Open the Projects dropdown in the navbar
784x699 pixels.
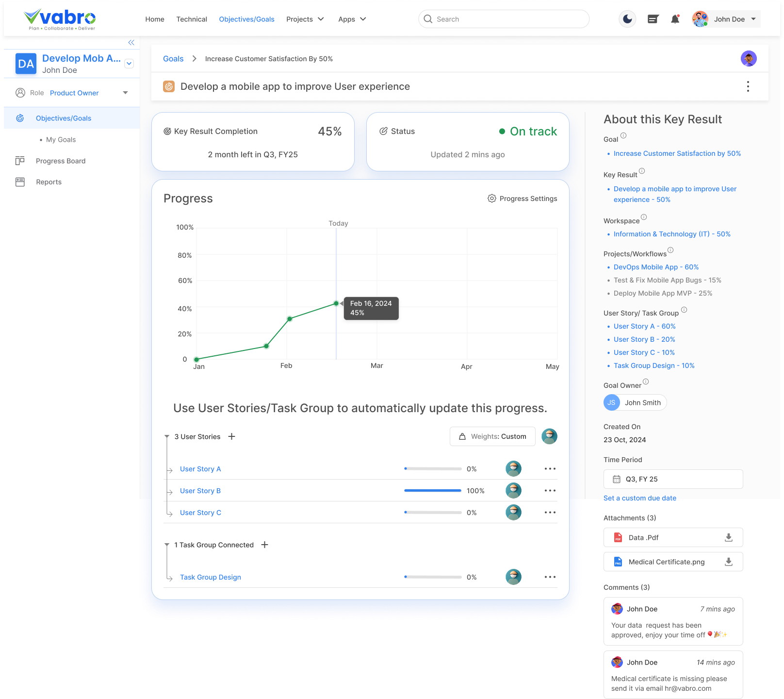(x=305, y=19)
